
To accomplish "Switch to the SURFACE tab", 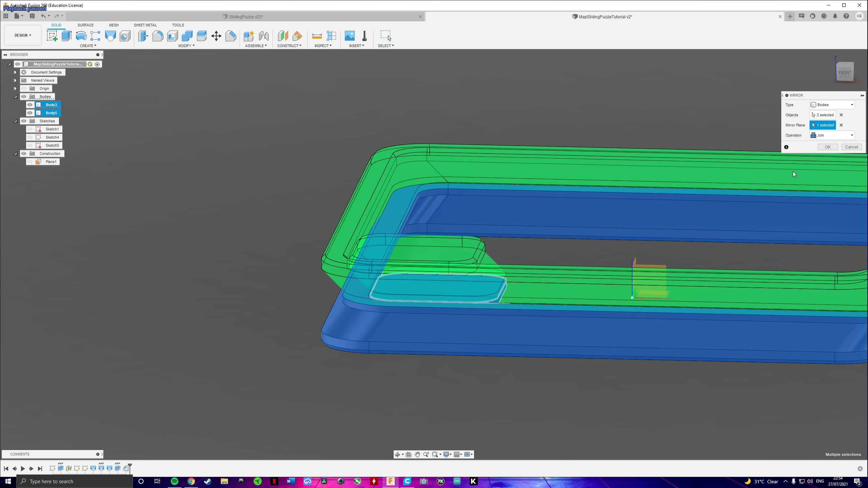I will (85, 25).
